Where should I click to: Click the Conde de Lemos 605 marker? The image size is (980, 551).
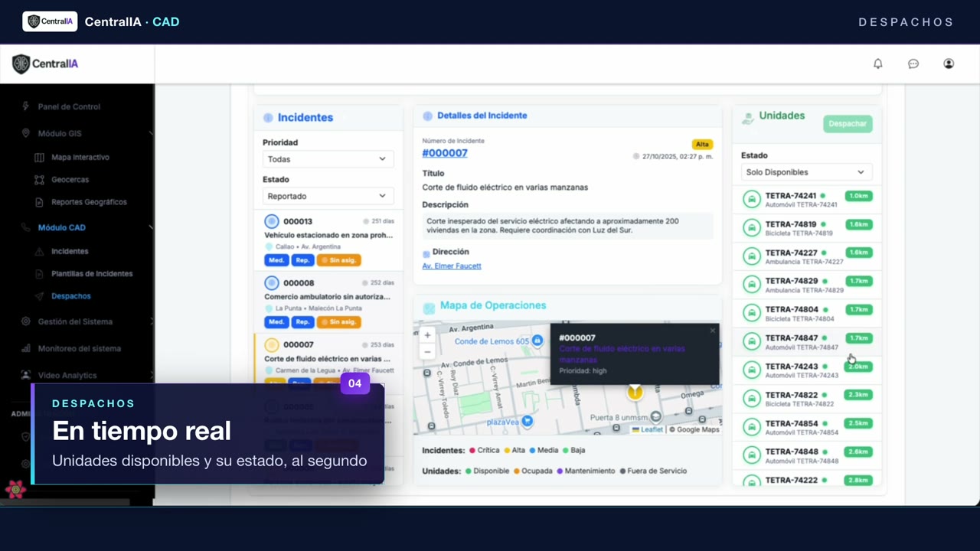pos(537,340)
